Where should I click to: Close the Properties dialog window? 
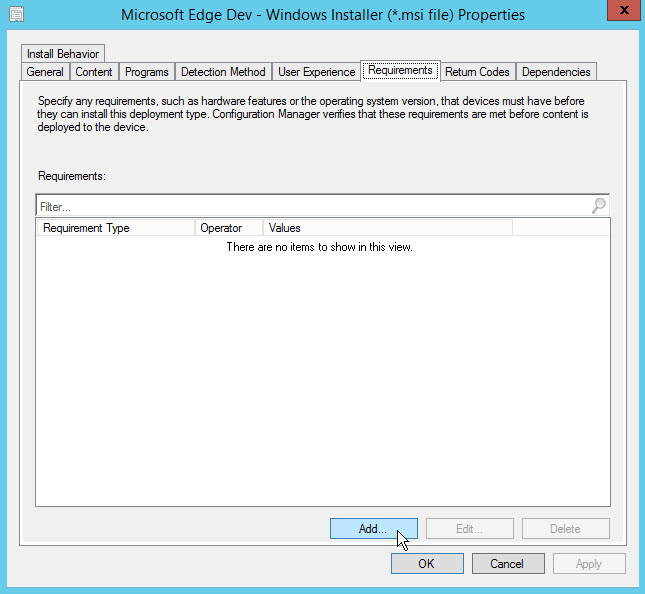pos(624,9)
